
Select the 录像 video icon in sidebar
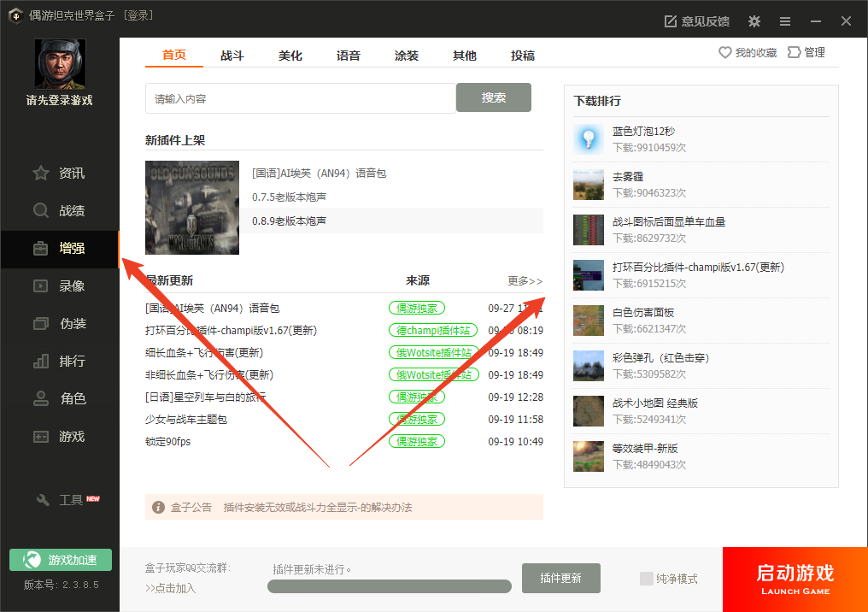pyautogui.click(x=41, y=286)
